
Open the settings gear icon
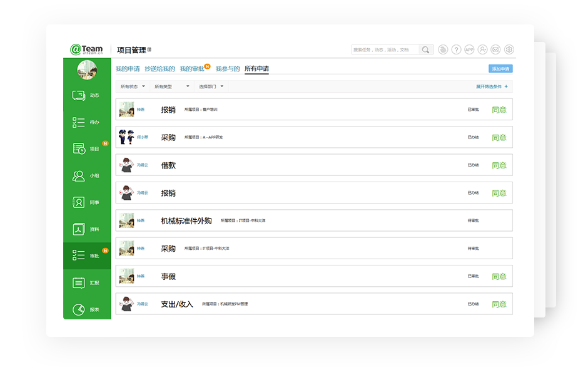(509, 49)
